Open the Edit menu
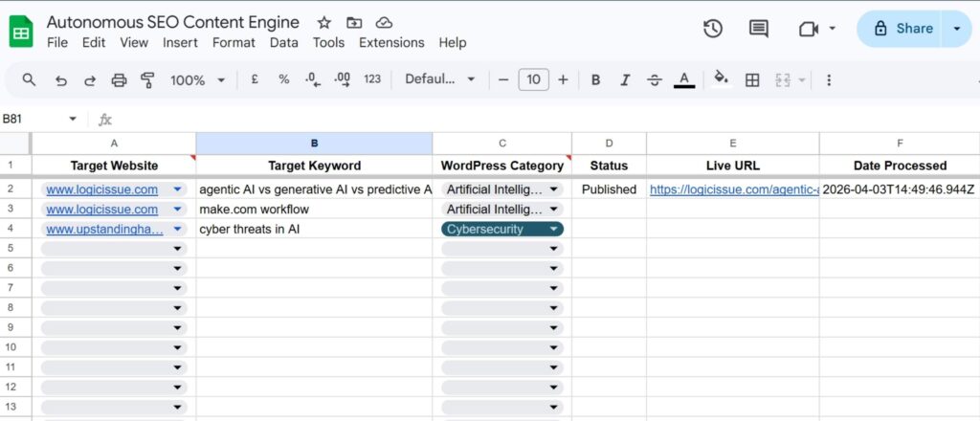Image resolution: width=980 pixels, height=421 pixels. tap(94, 42)
